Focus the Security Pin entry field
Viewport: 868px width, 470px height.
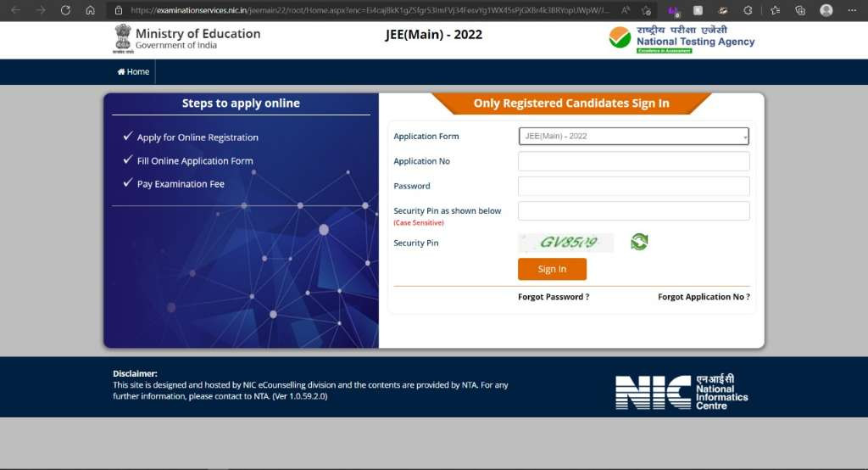coord(634,210)
